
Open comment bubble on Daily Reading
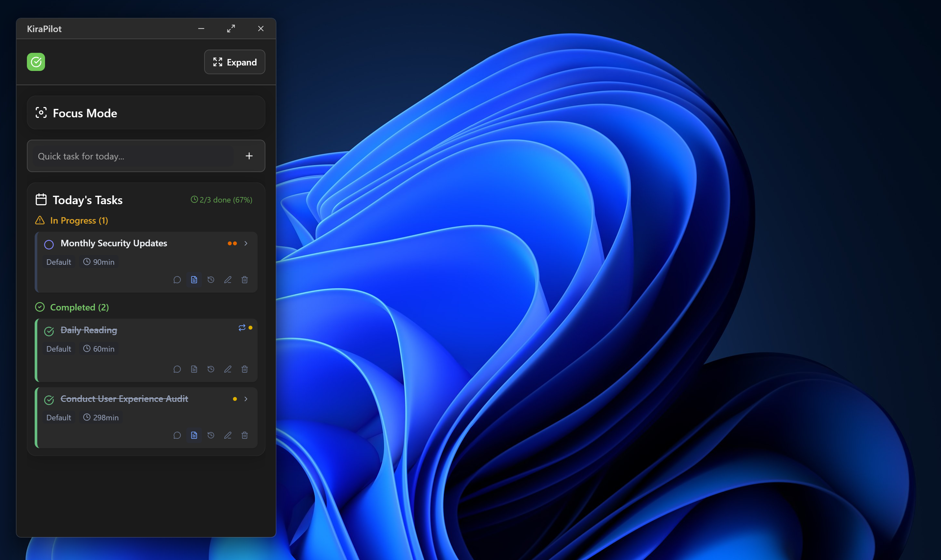point(177,369)
